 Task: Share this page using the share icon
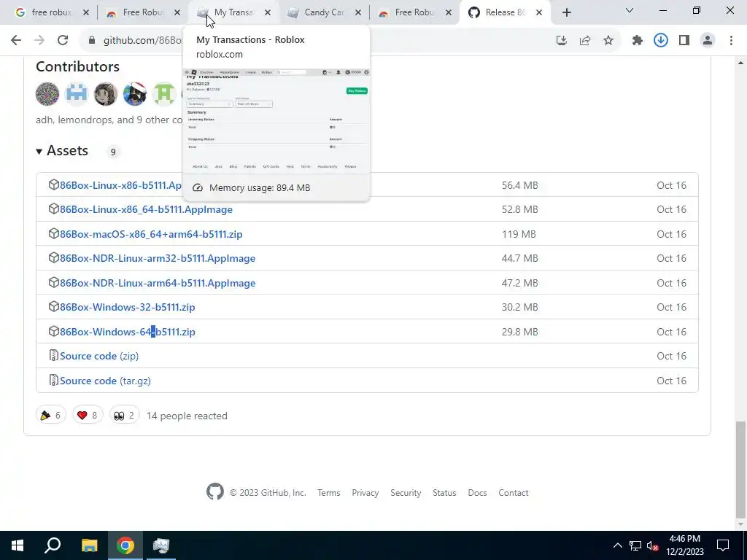585,41
